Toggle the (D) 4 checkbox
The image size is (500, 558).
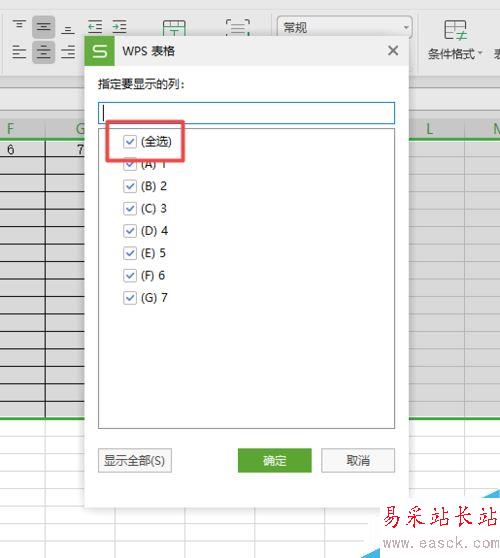pos(130,231)
